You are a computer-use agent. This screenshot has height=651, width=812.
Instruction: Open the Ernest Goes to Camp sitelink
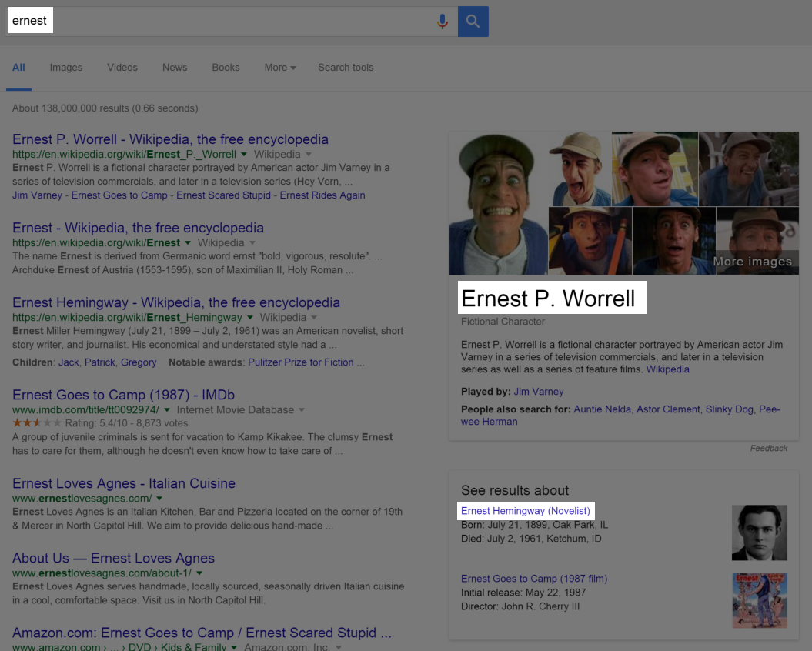click(119, 195)
